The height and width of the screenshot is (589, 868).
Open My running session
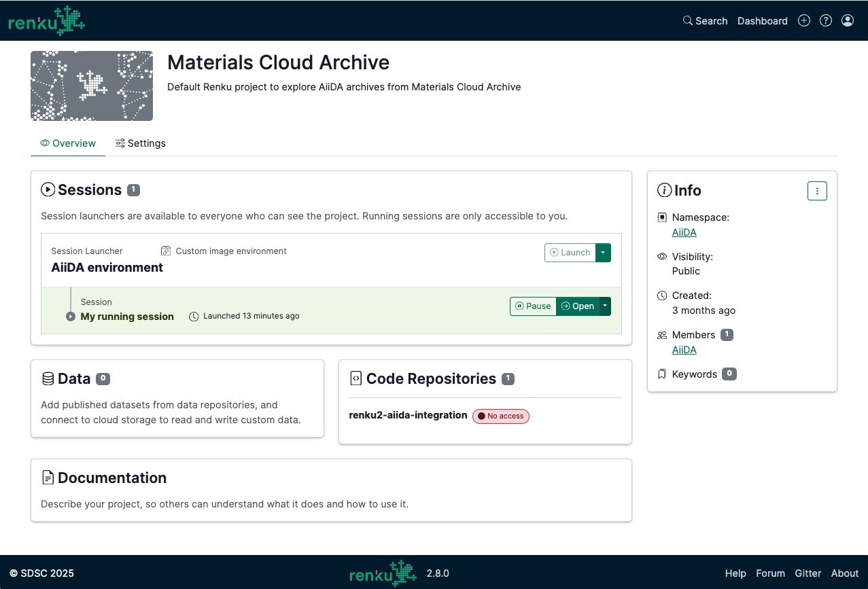click(577, 306)
